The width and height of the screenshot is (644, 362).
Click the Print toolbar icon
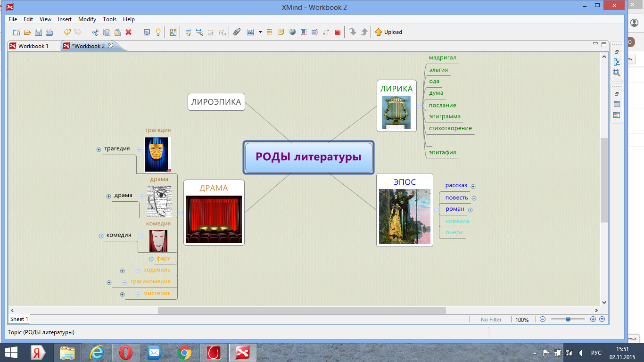[x=49, y=32]
